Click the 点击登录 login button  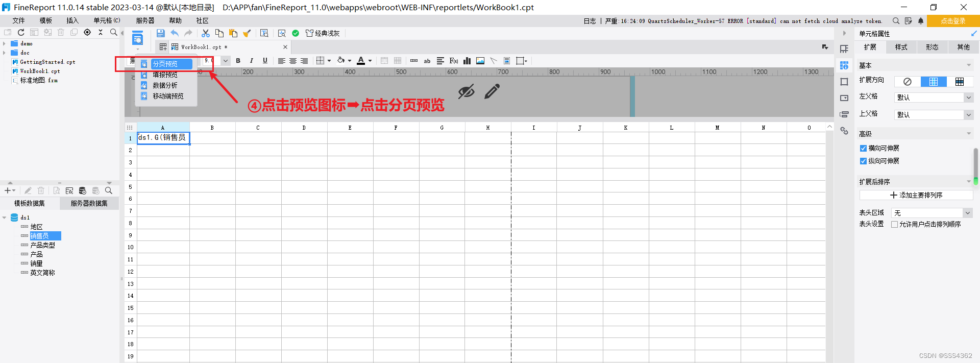[953, 21]
